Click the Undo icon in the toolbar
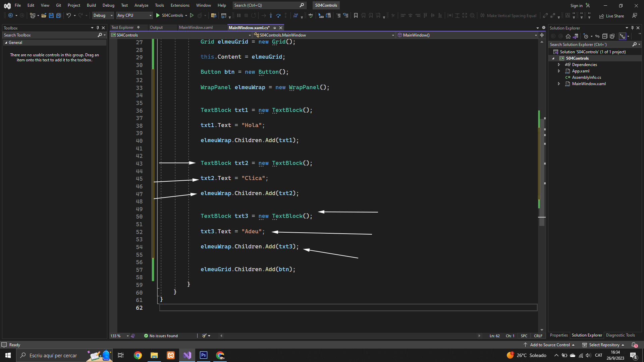This screenshot has height=362, width=644. pos(68,15)
